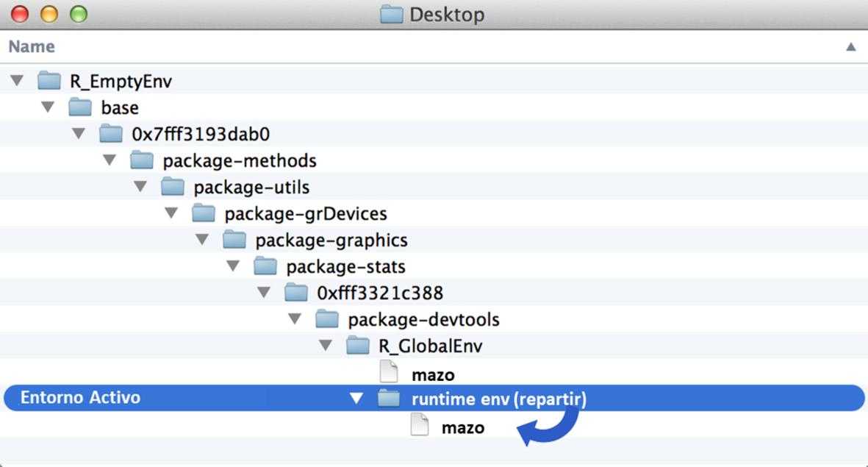Viewport: 868px width, 467px height.
Task: Collapse the 0x7fff3193dab0 folder triangle
Action: (x=79, y=134)
